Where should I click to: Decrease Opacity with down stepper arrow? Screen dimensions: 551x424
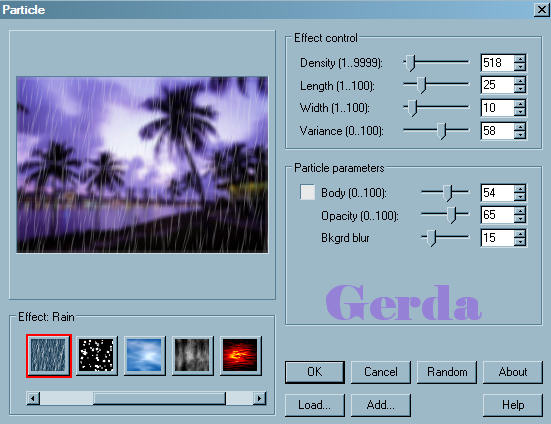520,219
